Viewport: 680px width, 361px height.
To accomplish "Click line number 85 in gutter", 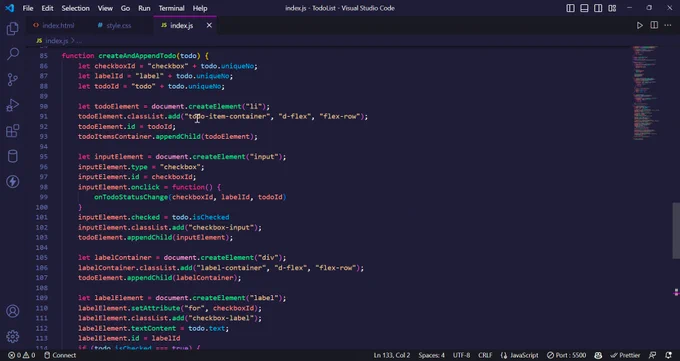I will [43, 56].
